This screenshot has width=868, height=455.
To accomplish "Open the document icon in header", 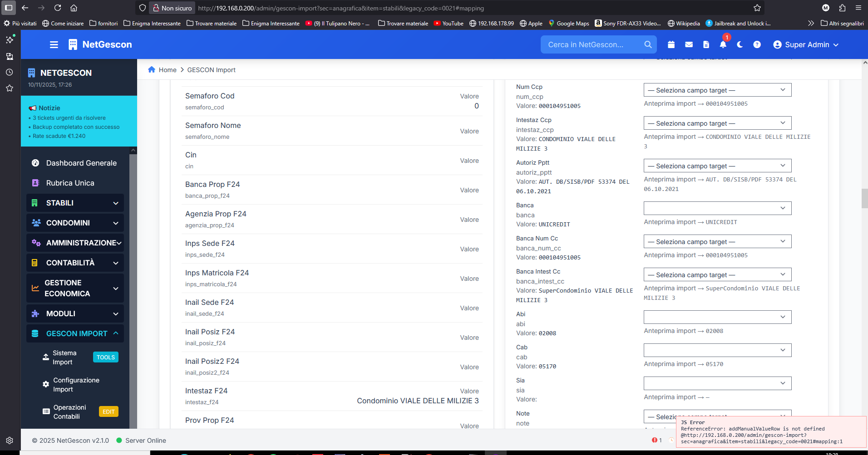I will coord(706,44).
